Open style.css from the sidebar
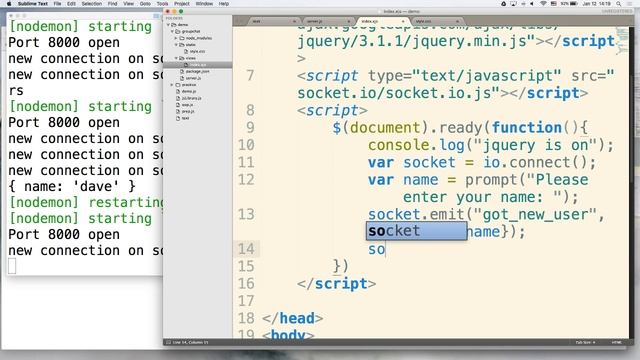Screen dimensions: 640x360 point(198,51)
